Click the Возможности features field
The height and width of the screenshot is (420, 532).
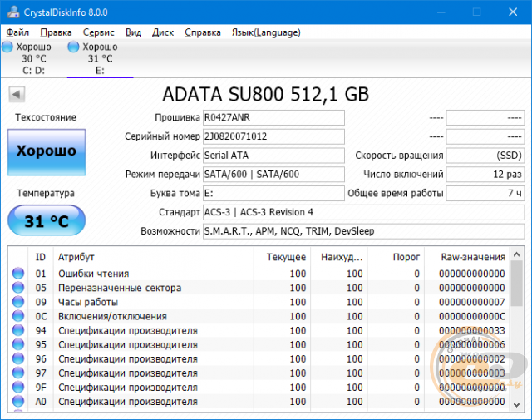coord(364,231)
